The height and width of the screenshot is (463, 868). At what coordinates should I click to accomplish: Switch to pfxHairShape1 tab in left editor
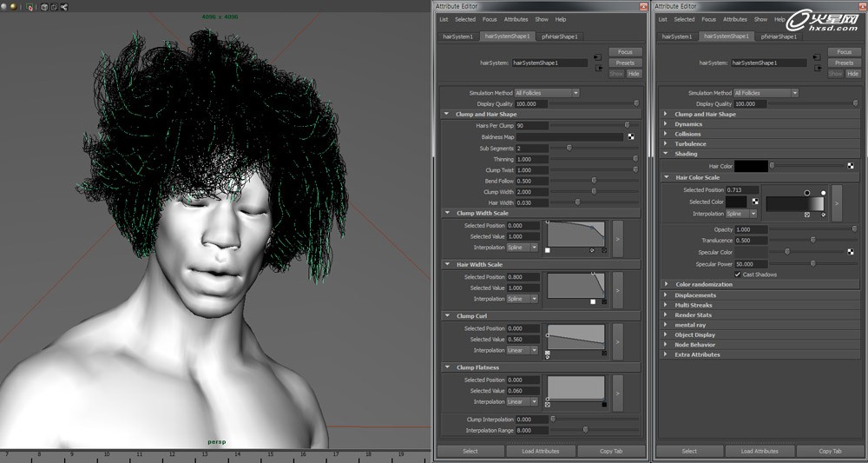tap(559, 36)
